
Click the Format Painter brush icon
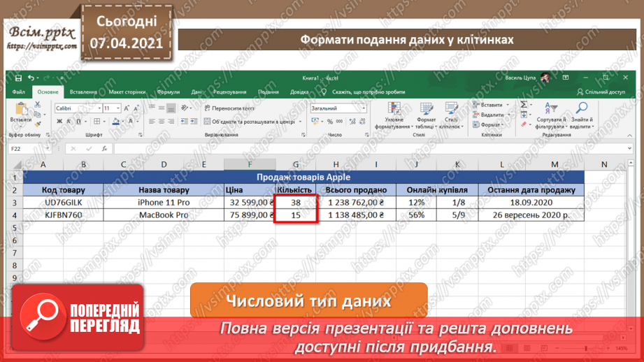click(x=37, y=124)
